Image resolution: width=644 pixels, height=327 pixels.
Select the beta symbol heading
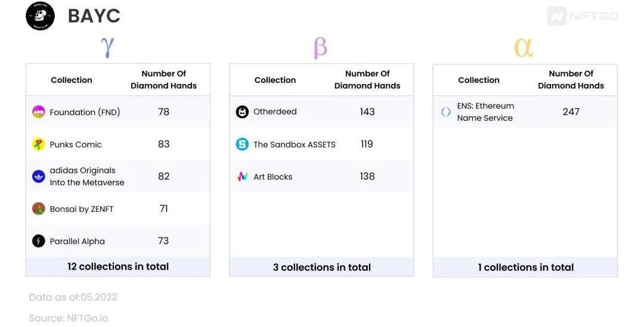(x=320, y=48)
